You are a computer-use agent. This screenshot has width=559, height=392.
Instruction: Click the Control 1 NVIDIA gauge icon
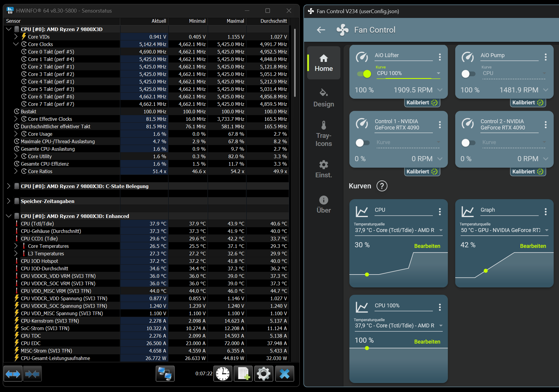362,123
